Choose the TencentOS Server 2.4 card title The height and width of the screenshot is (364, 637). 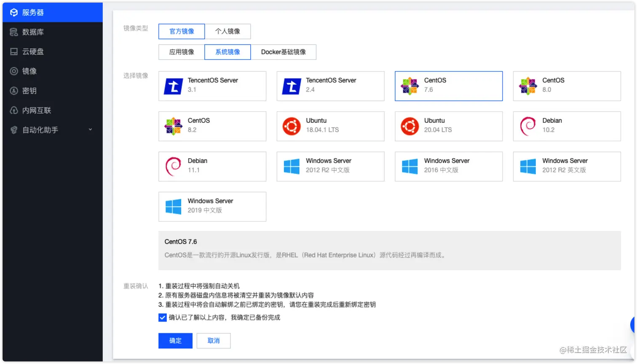[331, 80]
